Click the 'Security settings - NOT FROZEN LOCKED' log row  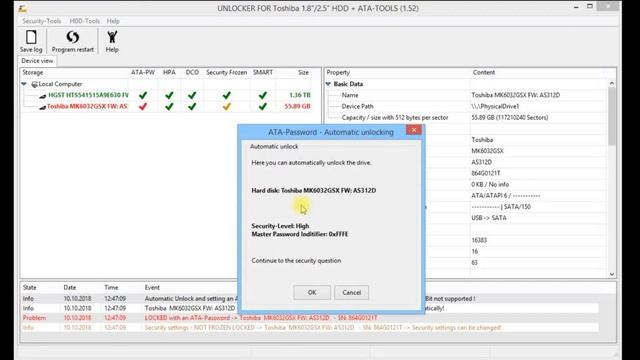pos(310,327)
